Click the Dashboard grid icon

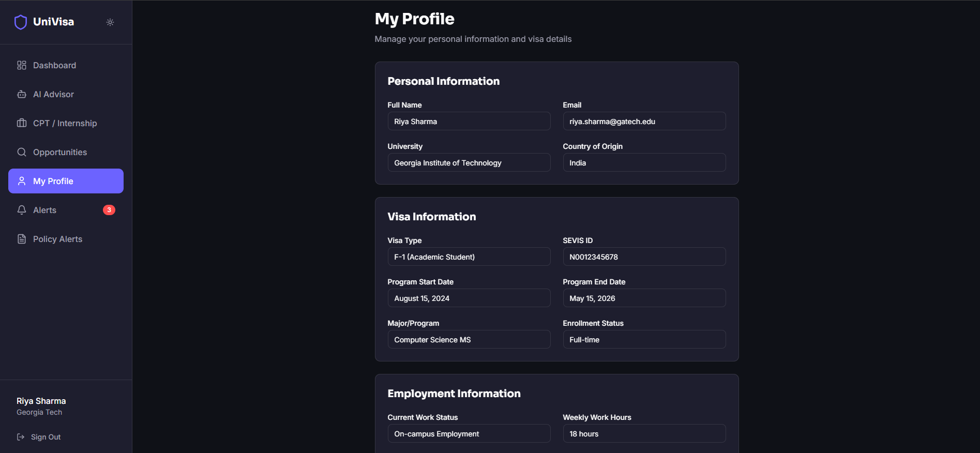point(22,65)
